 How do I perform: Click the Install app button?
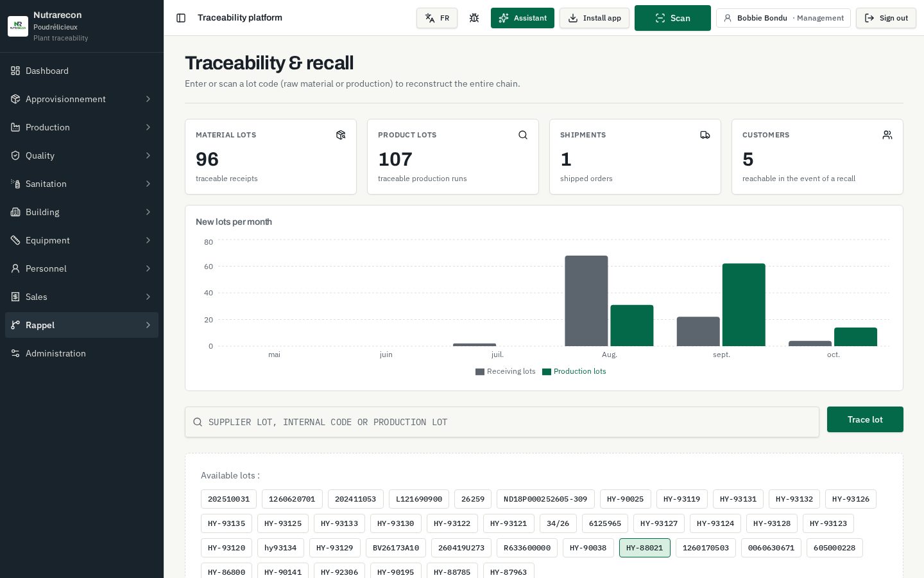[594, 18]
